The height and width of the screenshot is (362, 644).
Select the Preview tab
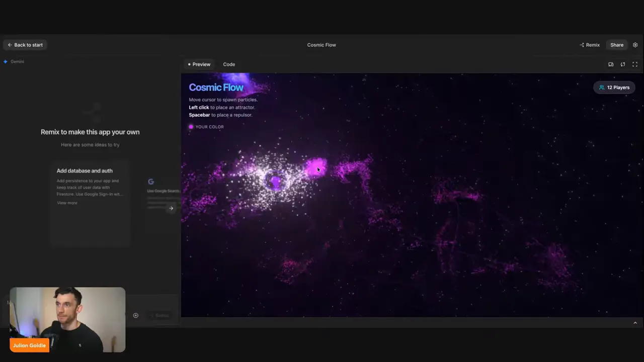[199, 64]
